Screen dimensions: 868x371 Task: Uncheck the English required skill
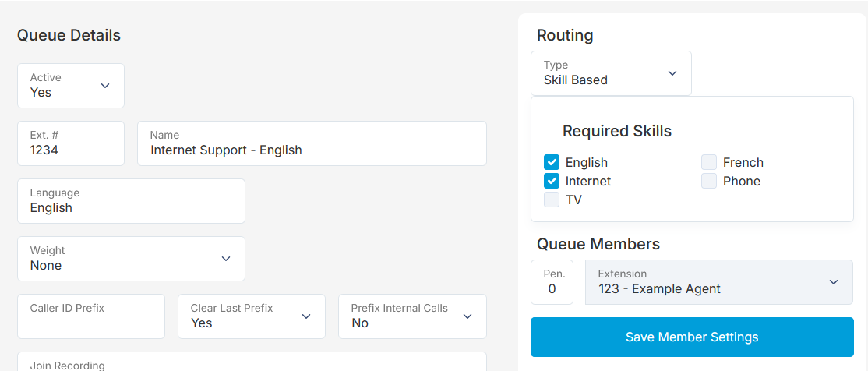[x=552, y=162]
